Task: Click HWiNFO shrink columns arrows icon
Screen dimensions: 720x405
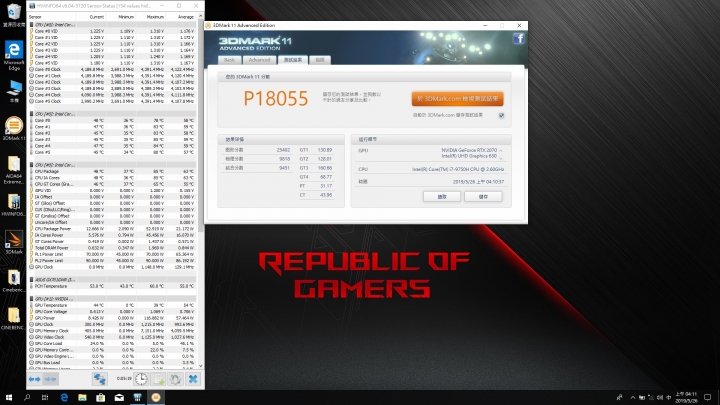Action: pos(51,379)
